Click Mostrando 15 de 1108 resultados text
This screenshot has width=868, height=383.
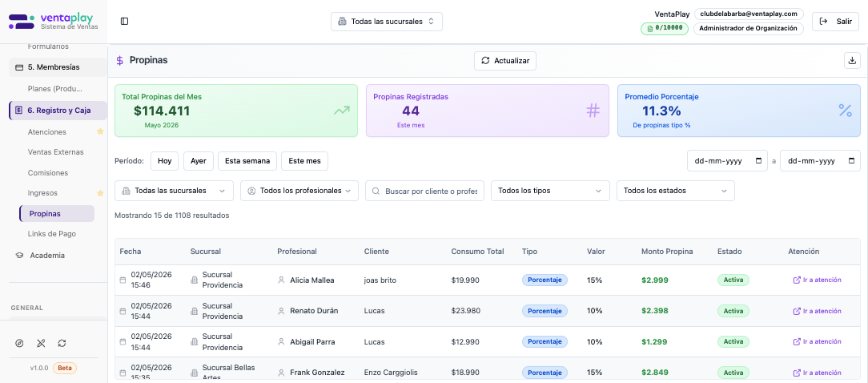click(171, 215)
